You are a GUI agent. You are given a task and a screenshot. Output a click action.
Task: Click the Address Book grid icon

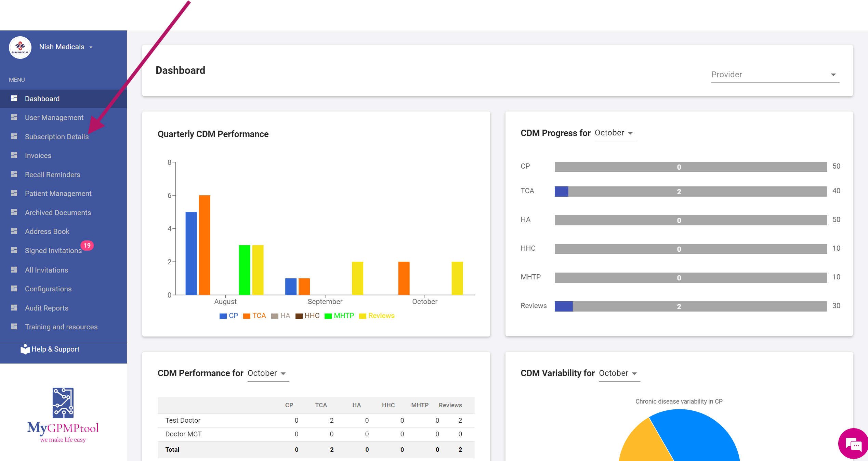(14, 231)
